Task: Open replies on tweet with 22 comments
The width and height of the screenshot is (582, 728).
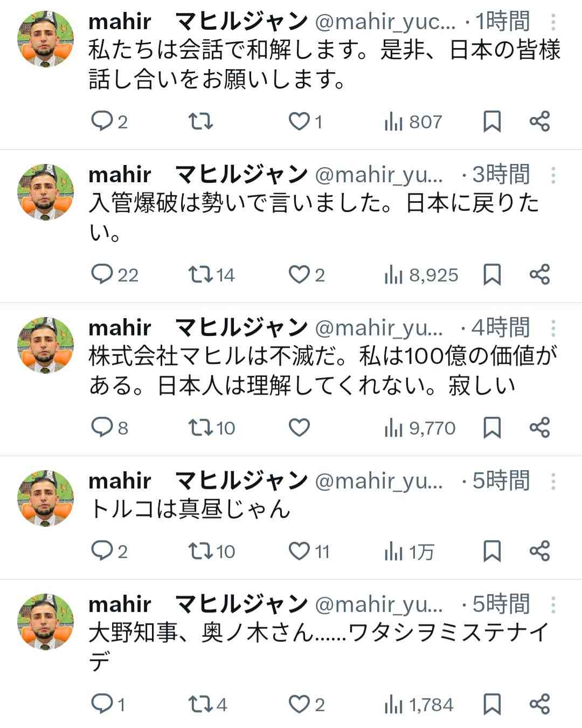Action: coord(114,275)
